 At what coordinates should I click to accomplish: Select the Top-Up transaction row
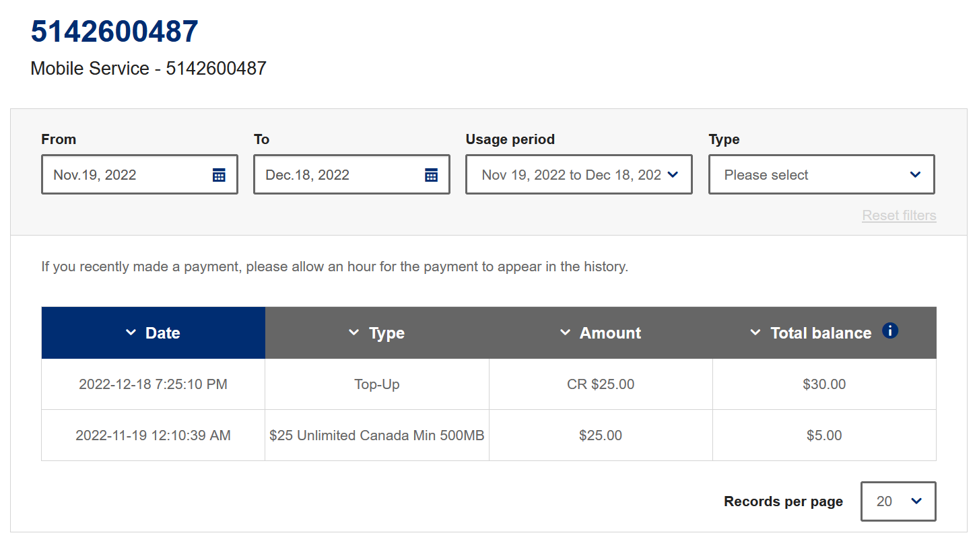pyautogui.click(x=376, y=384)
